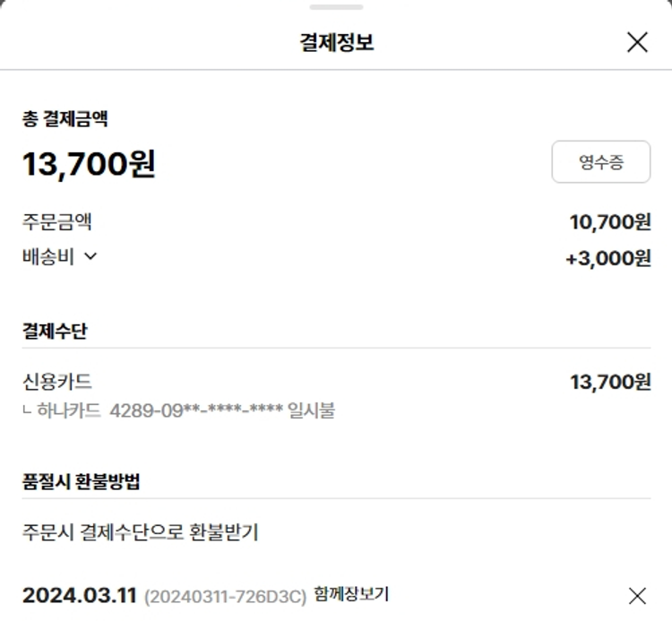This screenshot has height=621, width=672.
Task: Click the 함께장보기 label
Action: coord(351,594)
